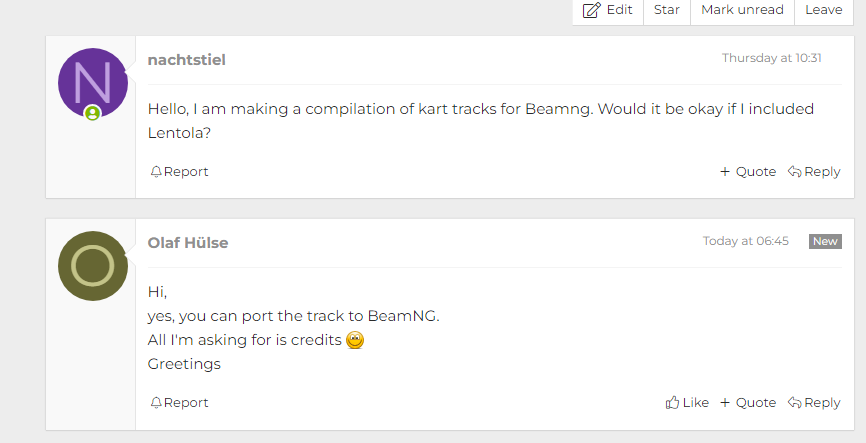Click nachtstiel's green online status badge
Image resolution: width=866 pixels, height=443 pixels.
[x=93, y=114]
